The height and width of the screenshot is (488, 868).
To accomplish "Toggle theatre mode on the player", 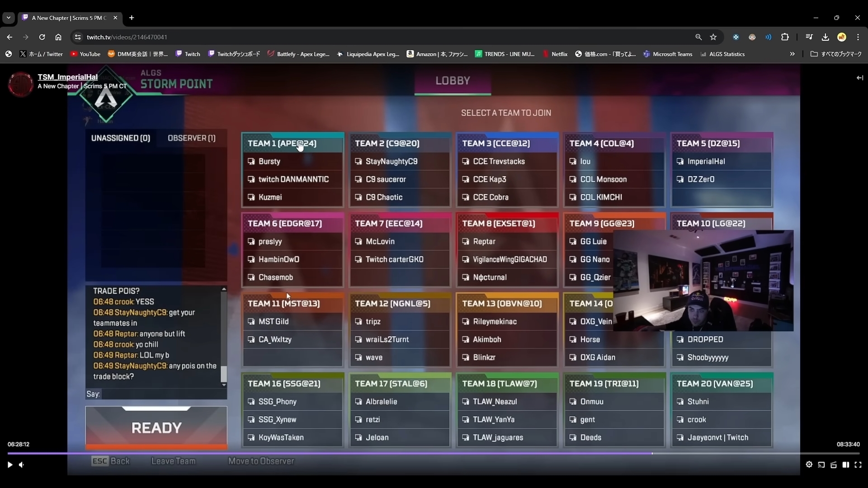I will coord(845,465).
